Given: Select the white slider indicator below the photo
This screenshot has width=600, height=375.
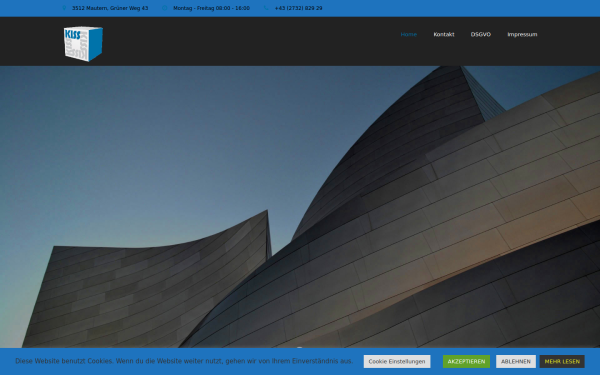Looking at the screenshot, I should click(x=300, y=347).
